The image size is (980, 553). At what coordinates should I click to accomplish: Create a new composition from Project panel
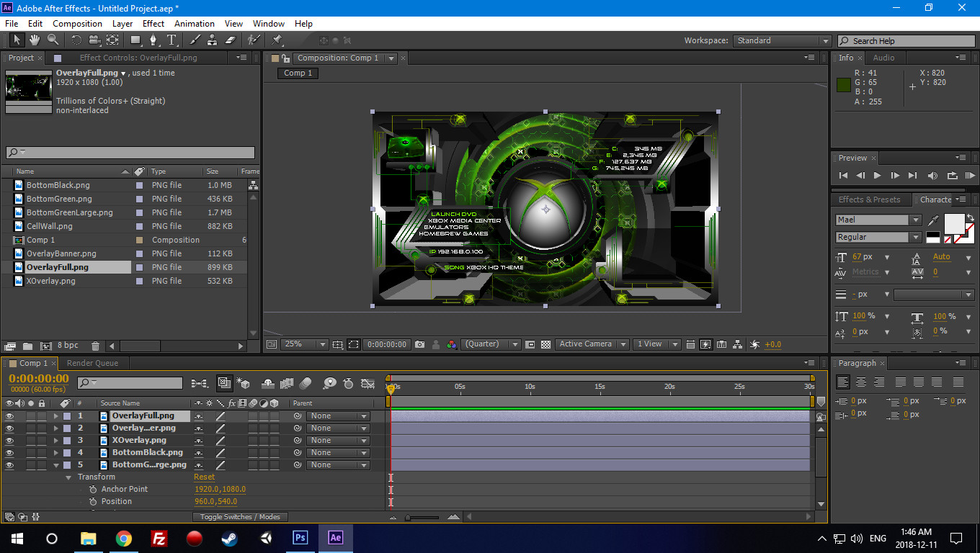[x=46, y=346]
